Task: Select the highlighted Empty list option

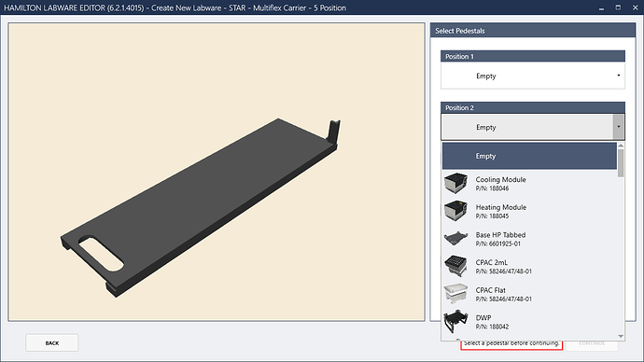Action: (529, 156)
